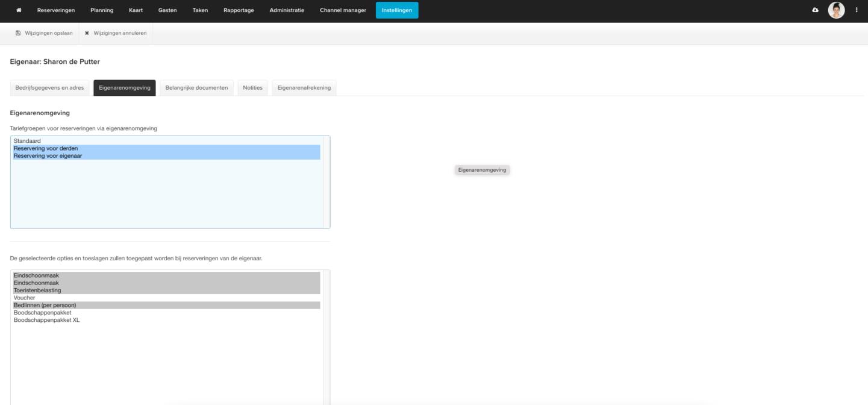This screenshot has width=868, height=405.
Task: Save changes with Wijzigingen opslaan
Action: [x=45, y=33]
